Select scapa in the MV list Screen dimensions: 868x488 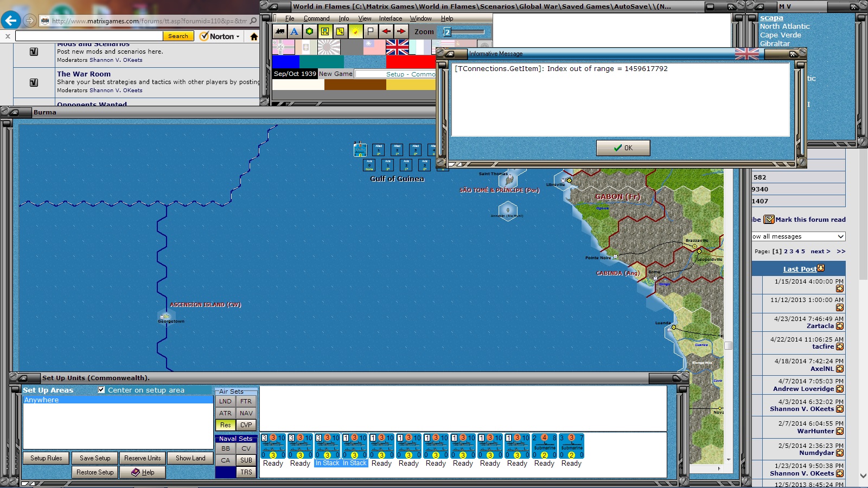pos(771,18)
